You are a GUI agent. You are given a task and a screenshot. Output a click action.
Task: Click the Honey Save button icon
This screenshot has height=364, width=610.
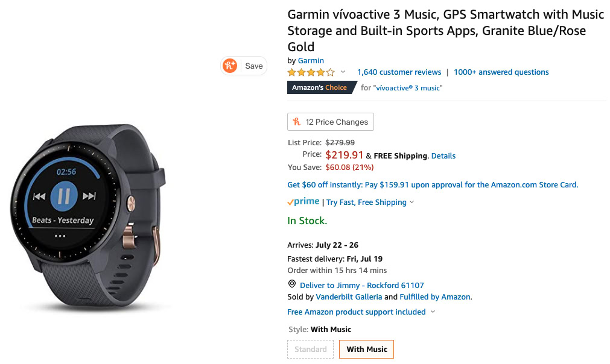point(230,66)
